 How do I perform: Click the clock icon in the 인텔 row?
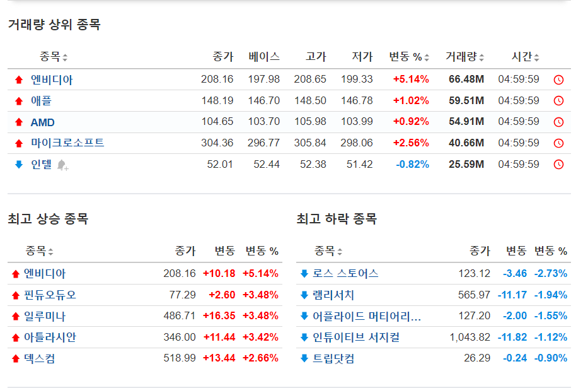pos(558,165)
